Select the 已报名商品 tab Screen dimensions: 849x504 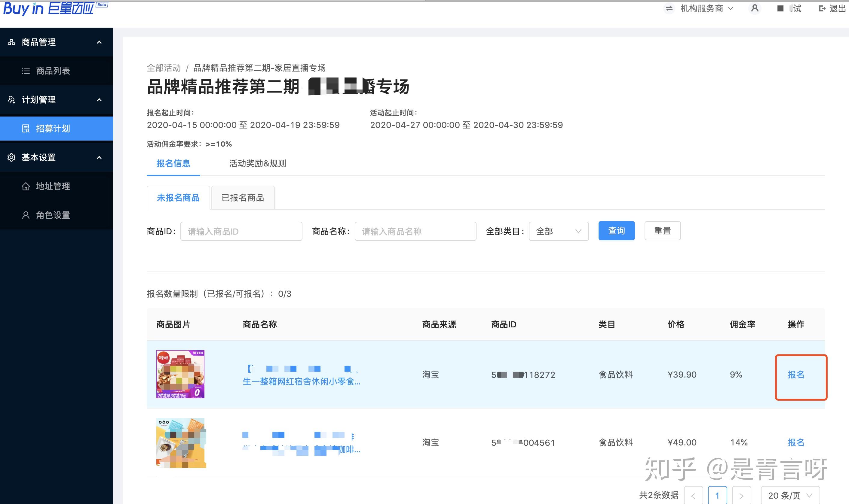pos(243,198)
